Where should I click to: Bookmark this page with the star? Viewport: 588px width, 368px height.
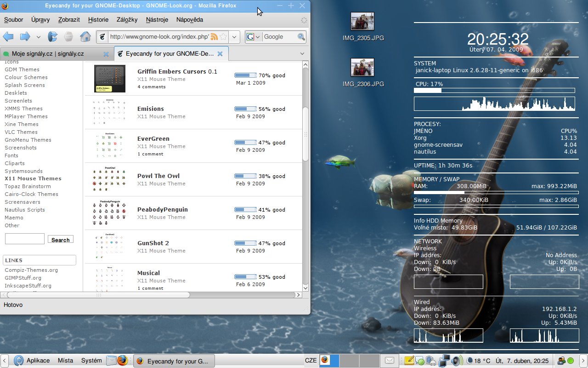tap(223, 37)
